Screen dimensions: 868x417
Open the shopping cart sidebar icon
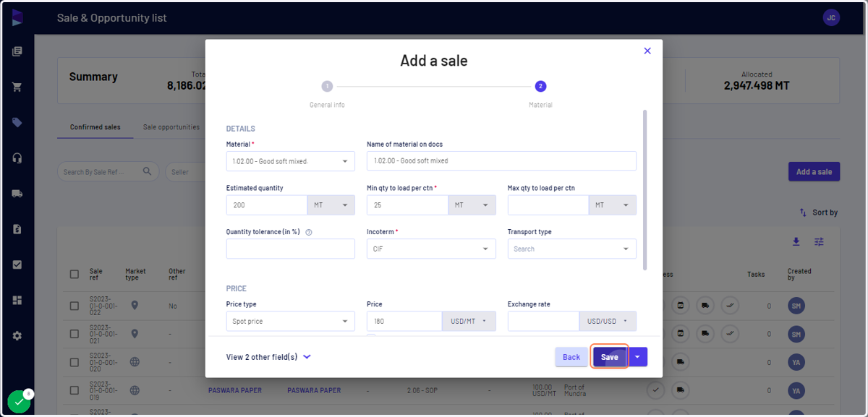[x=17, y=87]
